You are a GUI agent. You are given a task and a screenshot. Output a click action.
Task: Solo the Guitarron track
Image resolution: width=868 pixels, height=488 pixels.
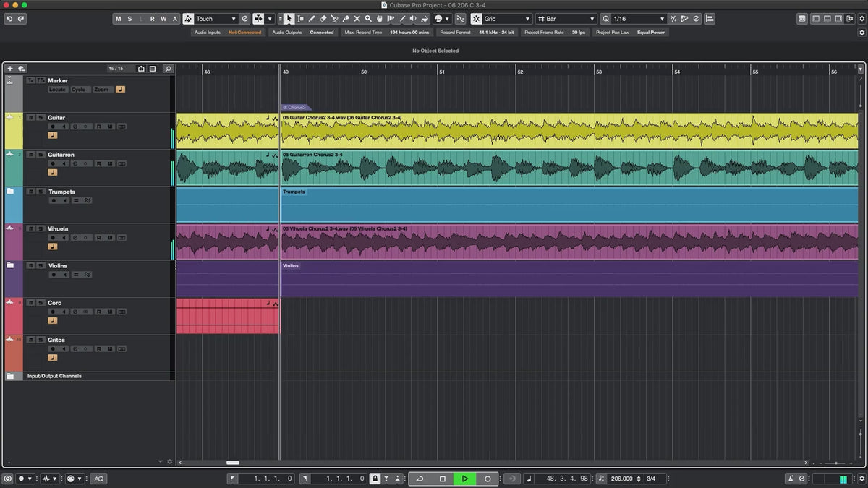[41, 155]
